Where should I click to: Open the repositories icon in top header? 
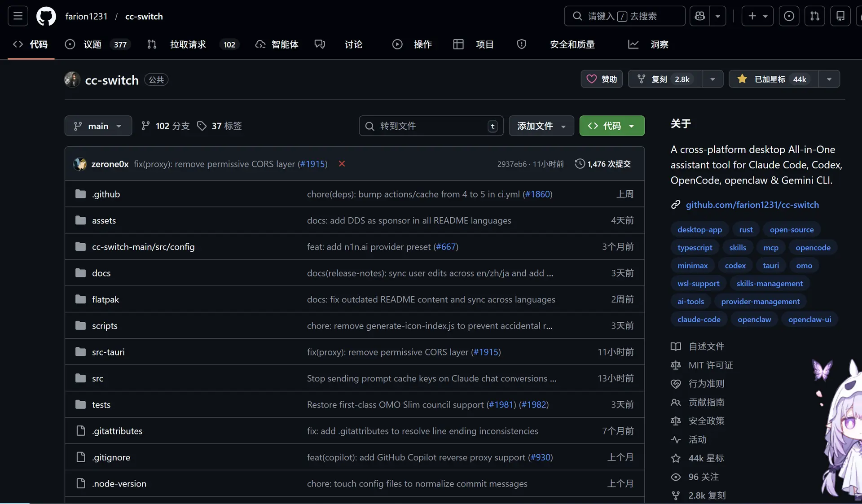[840, 16]
